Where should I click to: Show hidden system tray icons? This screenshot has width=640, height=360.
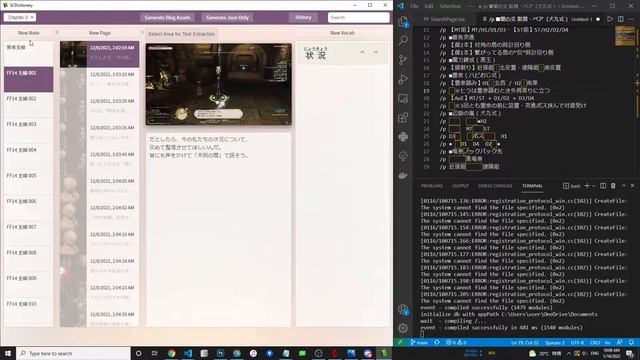(569, 353)
